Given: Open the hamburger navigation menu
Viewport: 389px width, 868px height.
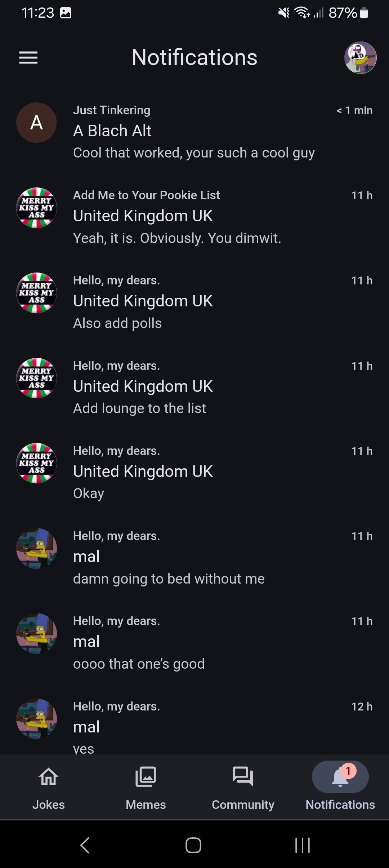Looking at the screenshot, I should pos(28,57).
